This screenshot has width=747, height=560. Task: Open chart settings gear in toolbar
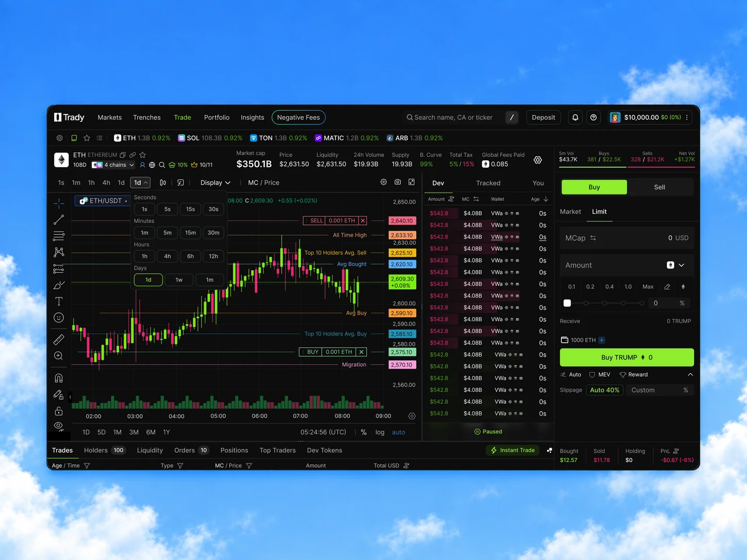point(384,182)
